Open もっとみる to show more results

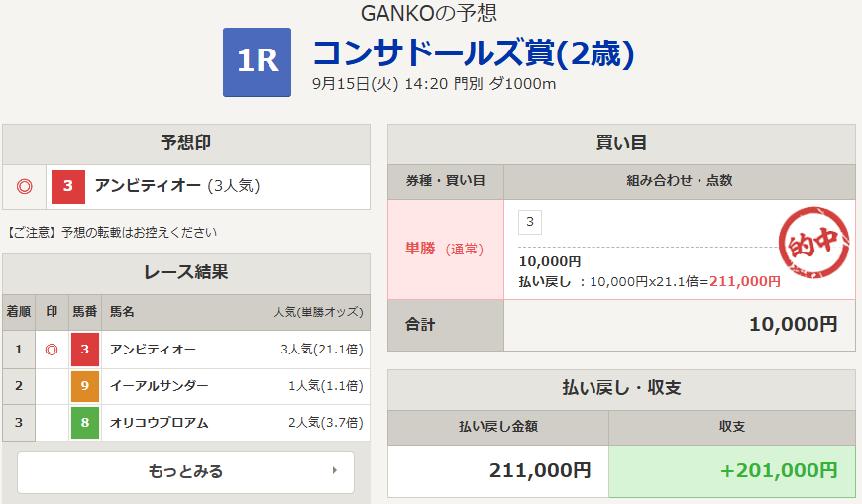[186, 472]
